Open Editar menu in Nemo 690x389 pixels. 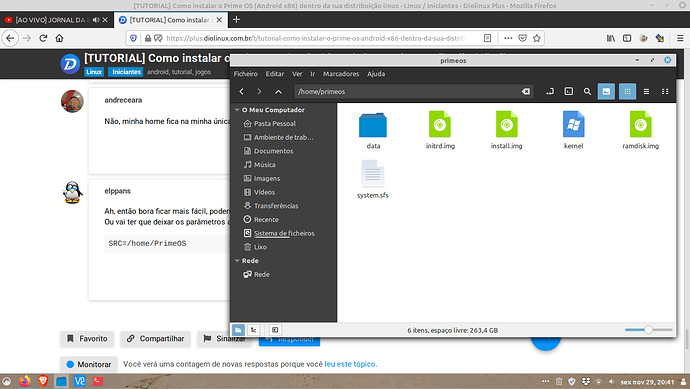pos(275,74)
